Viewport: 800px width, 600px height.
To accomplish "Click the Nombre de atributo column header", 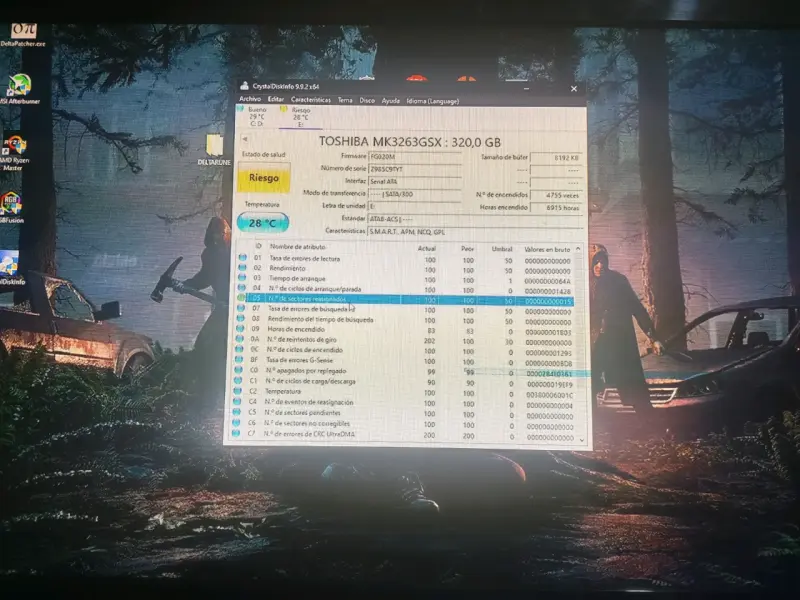I will tap(297, 246).
